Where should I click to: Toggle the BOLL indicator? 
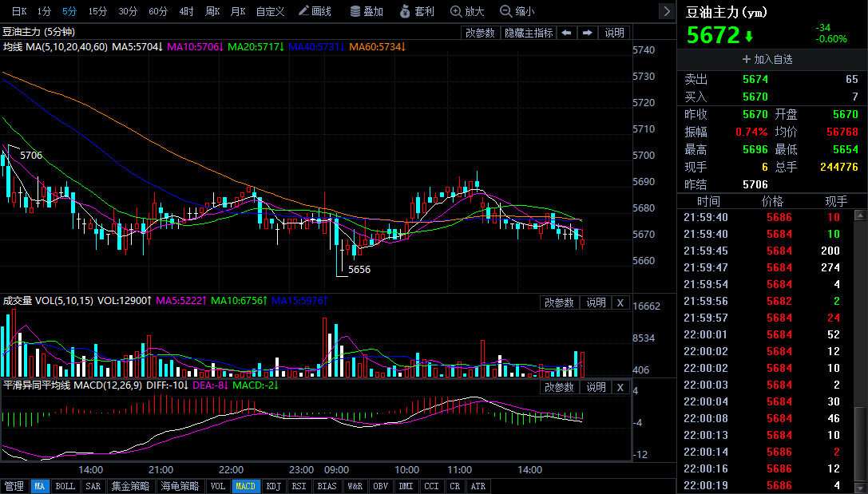(x=65, y=486)
